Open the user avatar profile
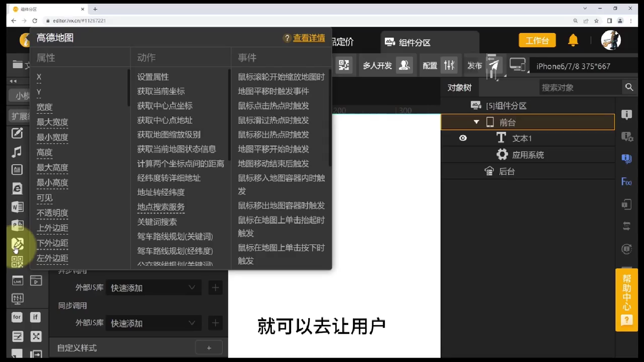Viewport: 644px width, 362px height. 611,40
